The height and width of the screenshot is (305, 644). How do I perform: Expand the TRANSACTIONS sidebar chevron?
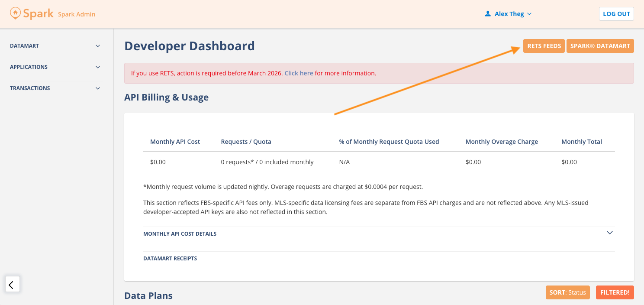(x=98, y=88)
